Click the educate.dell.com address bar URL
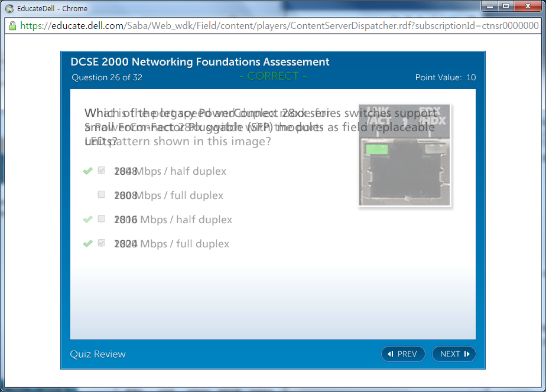Screen dimensions: 546x392 pyautogui.click(x=278, y=26)
